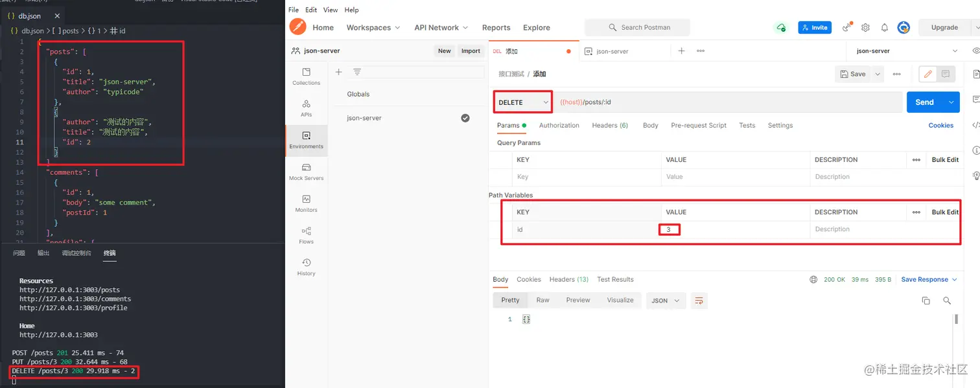Open the Edit menu
Viewport: 980px width, 388px height.
[x=311, y=10]
